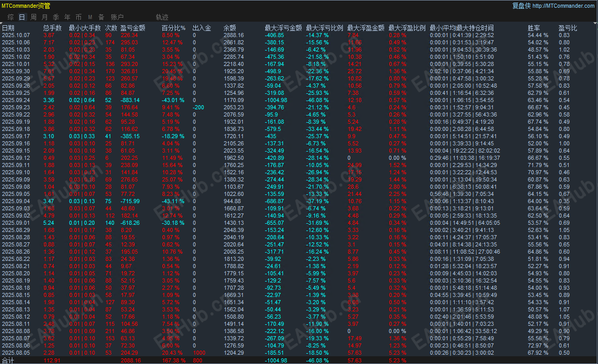The width and height of the screenshot is (598, 364).
Task: Sort by the 盈亏比 column header
Action: pyautogui.click(x=568, y=28)
